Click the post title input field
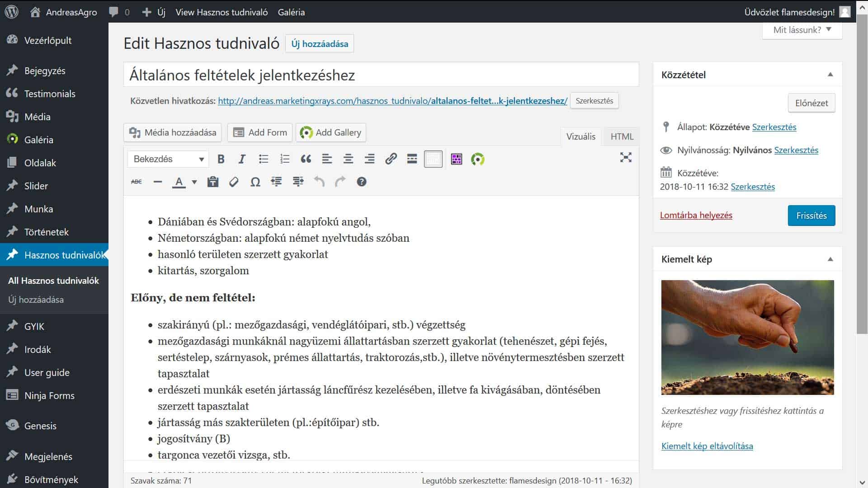 pos(381,75)
